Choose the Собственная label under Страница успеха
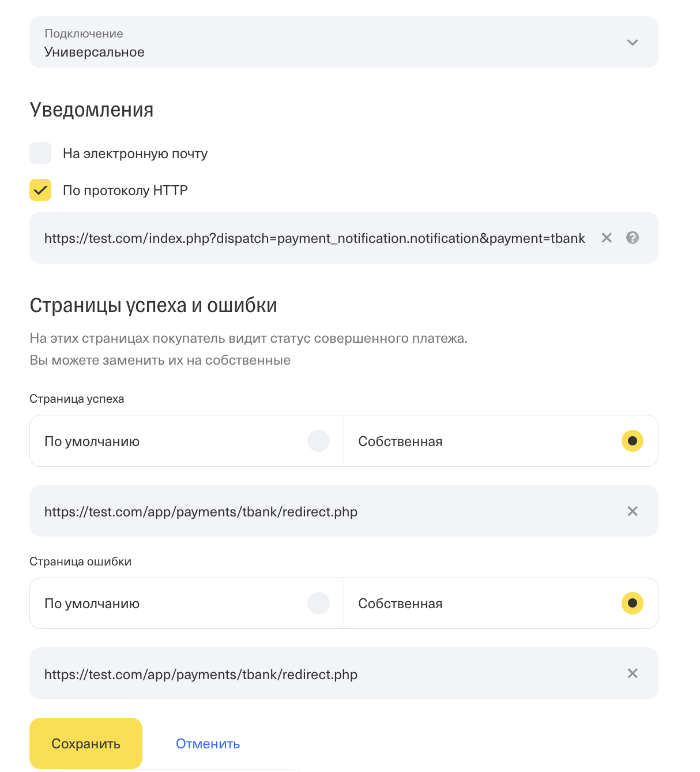Image resolution: width=700 pixels, height=772 pixels. [x=400, y=441]
